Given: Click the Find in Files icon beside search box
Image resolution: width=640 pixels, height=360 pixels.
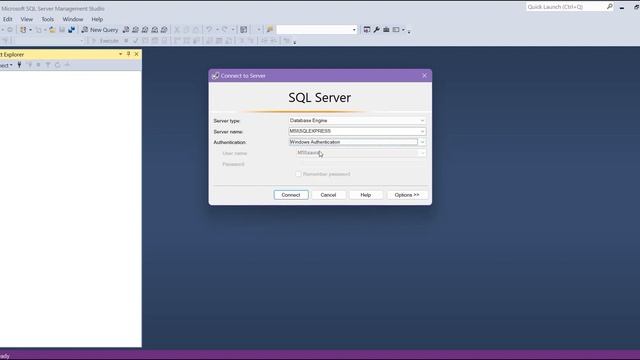Looking at the screenshot, I should [x=269, y=30].
